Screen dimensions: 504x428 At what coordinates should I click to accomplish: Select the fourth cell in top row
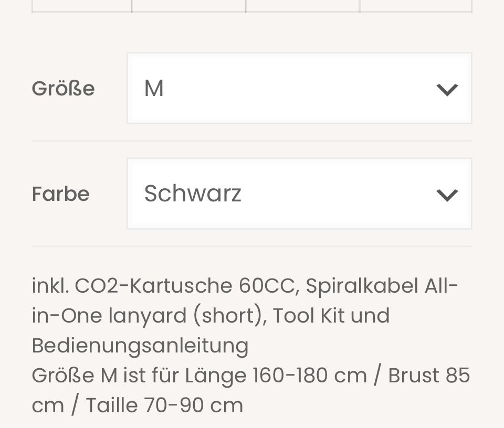click(x=416, y=5)
